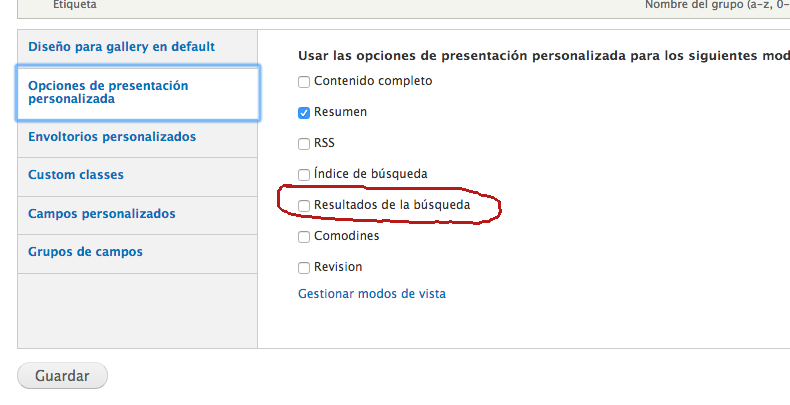Open the Gestionar modos de vista link
Screen dimensions: 790x405
point(372,294)
